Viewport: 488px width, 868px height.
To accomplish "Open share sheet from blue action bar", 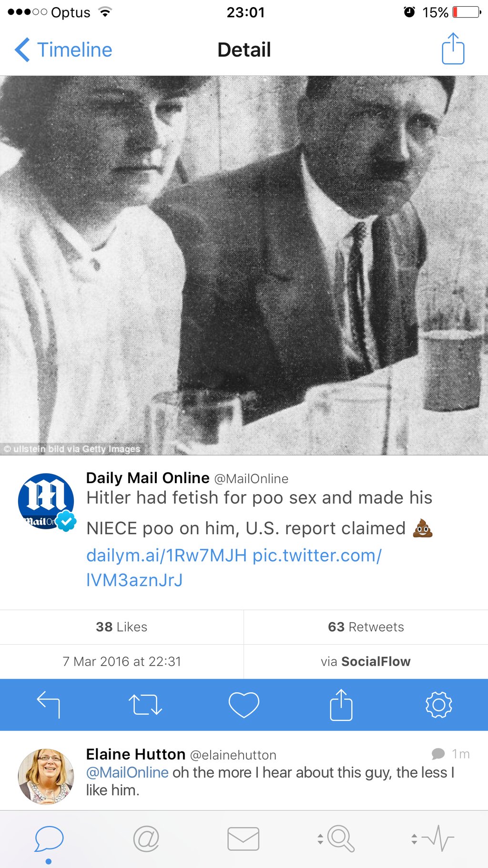I will (341, 704).
